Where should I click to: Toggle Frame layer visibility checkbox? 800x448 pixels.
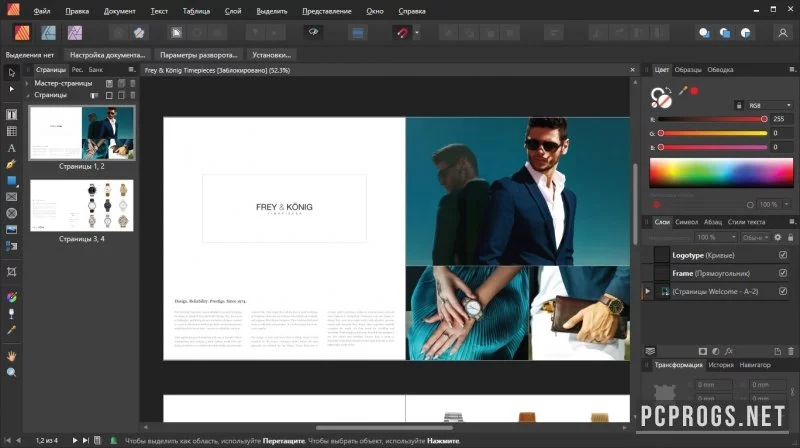783,273
